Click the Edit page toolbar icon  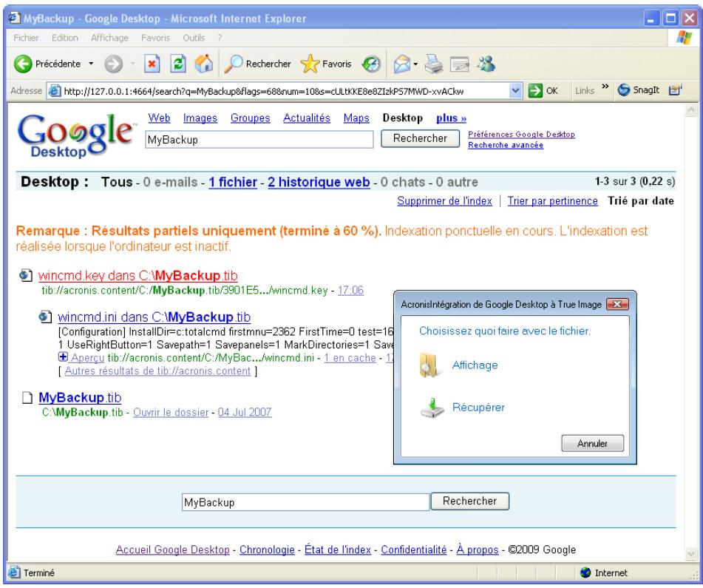(x=460, y=64)
